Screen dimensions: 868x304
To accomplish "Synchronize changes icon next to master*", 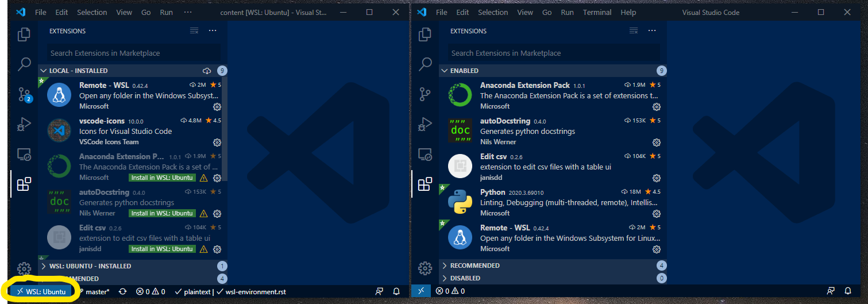I will pos(122,291).
